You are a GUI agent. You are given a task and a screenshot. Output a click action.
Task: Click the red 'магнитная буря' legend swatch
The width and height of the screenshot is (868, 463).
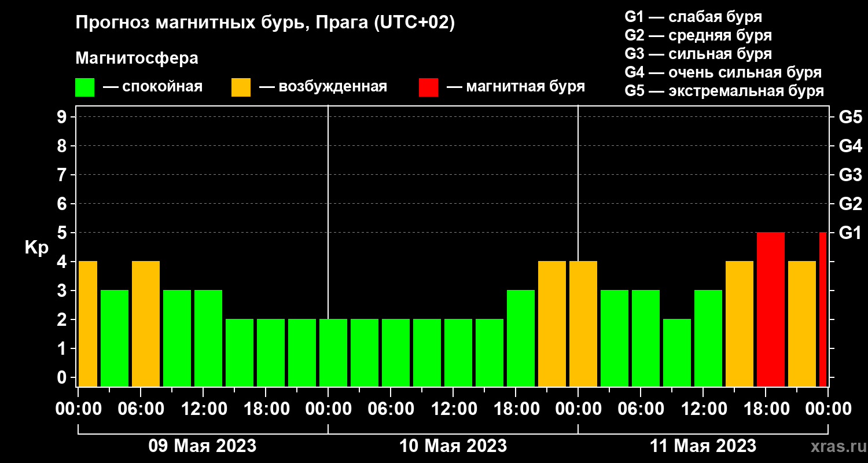coord(428,87)
